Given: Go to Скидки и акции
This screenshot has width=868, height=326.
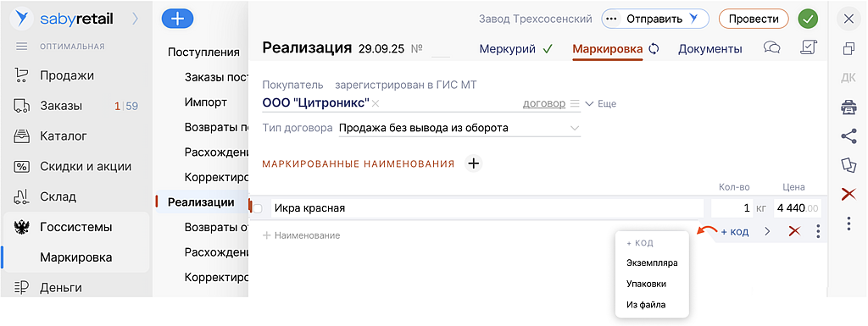Looking at the screenshot, I should click(86, 166).
